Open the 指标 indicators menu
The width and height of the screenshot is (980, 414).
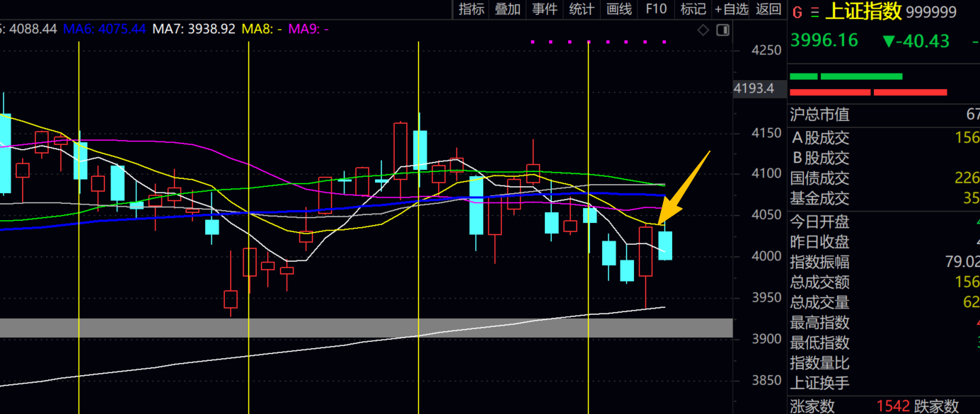point(472,9)
